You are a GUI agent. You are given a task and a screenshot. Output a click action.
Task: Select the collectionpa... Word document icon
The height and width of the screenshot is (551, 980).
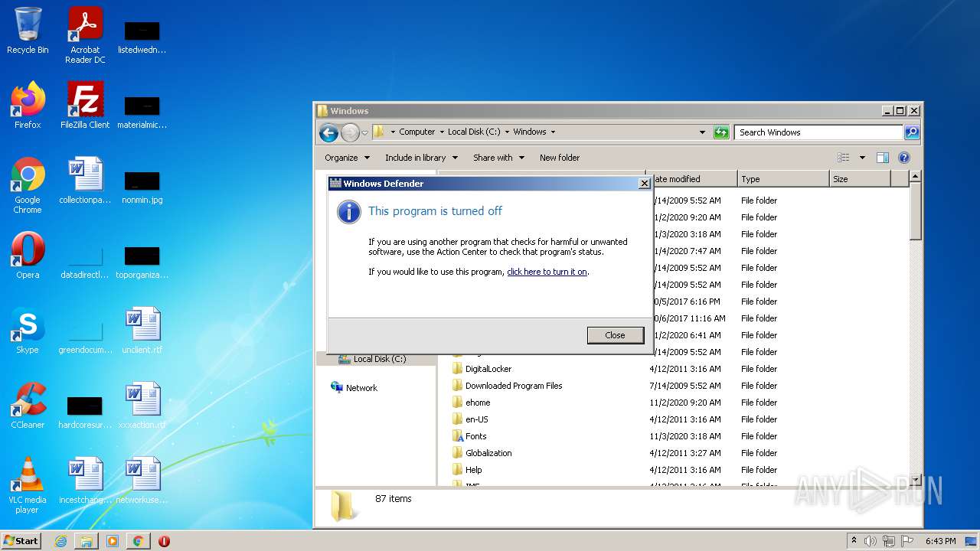85,181
